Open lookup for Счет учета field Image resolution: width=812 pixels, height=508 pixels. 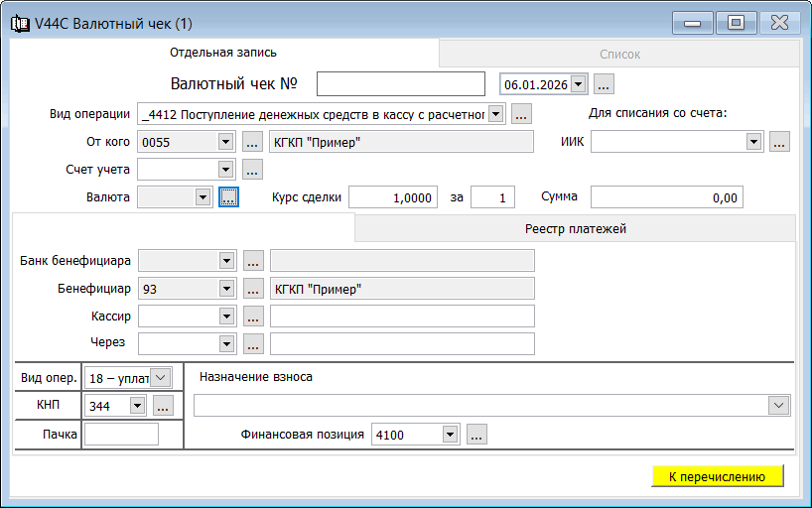pos(252,170)
